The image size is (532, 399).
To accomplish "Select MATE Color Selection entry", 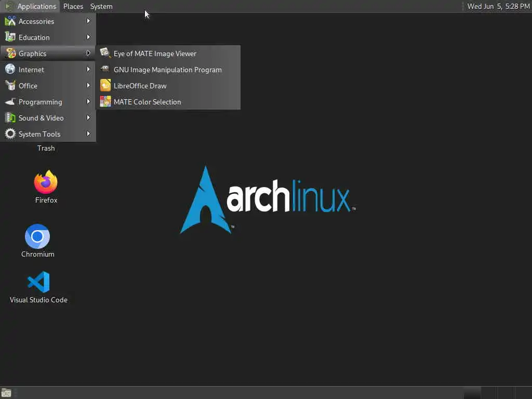I will (168, 102).
